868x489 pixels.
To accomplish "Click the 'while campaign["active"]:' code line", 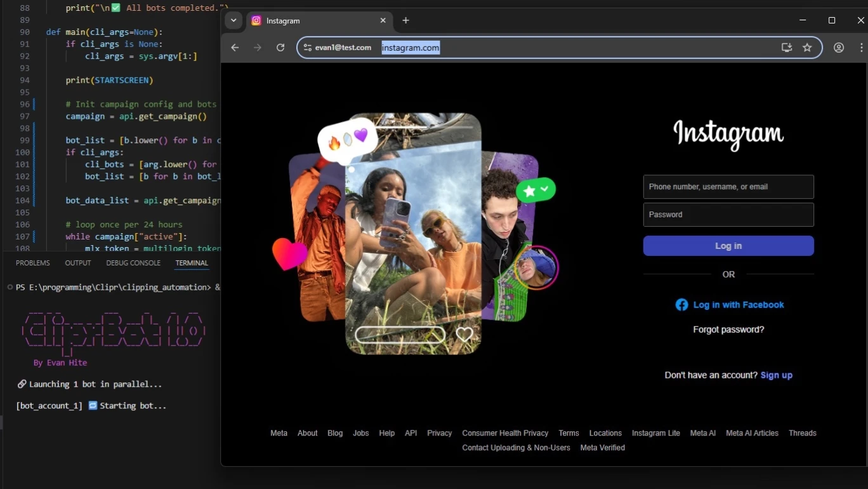I will tap(126, 236).
